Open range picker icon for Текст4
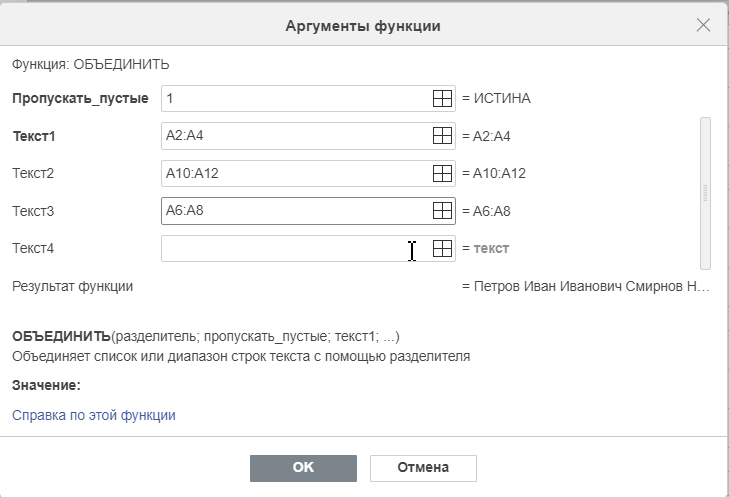This screenshot has height=497, width=729. pos(442,248)
